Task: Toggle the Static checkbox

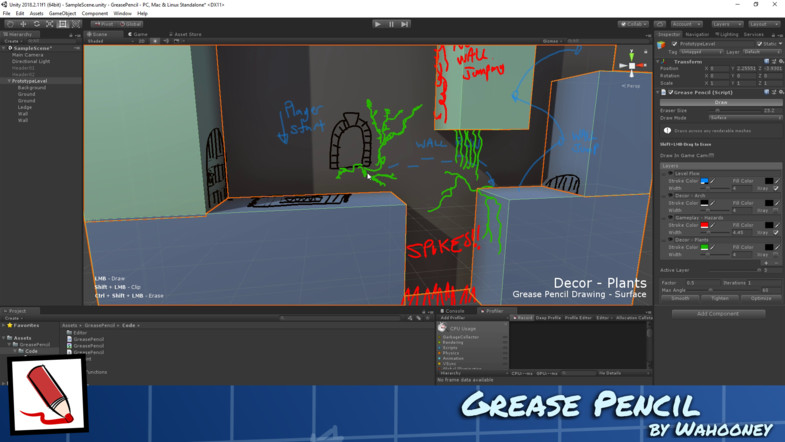Action: click(759, 44)
